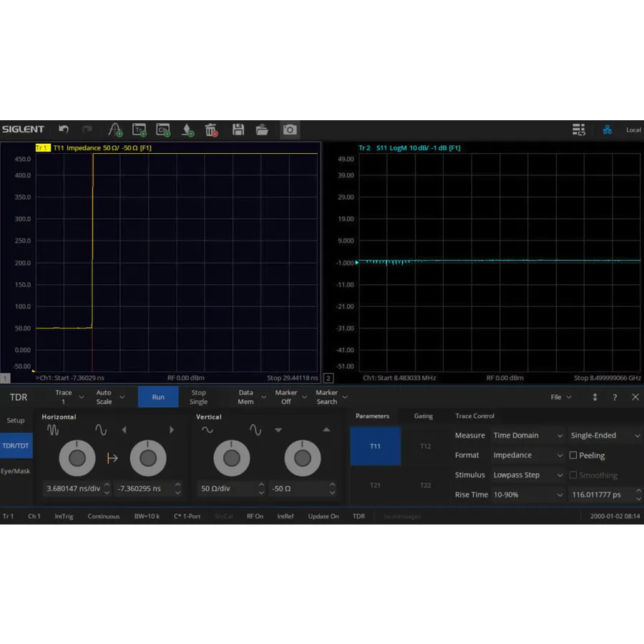Adjust the vertical scale knob
The image size is (644, 644).
(x=231, y=458)
